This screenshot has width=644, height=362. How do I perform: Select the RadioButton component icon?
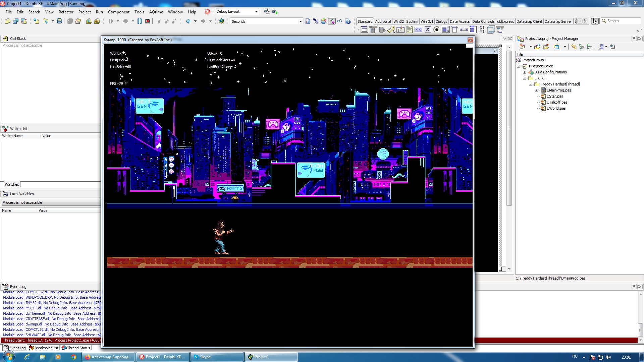pos(437,30)
